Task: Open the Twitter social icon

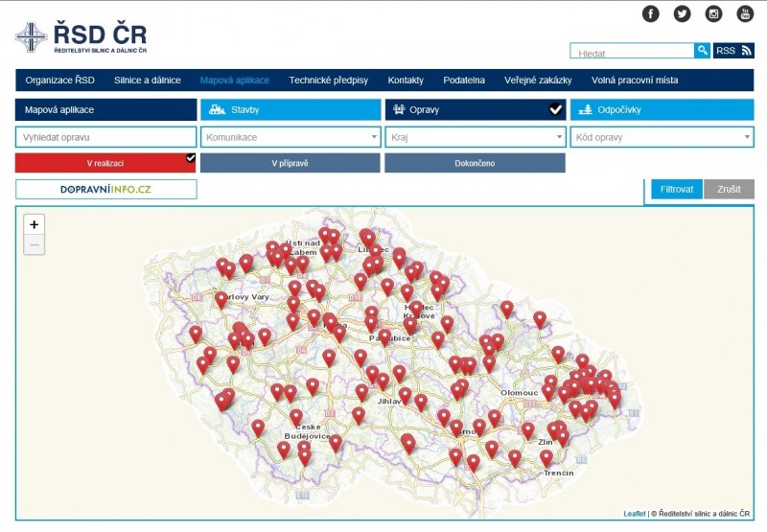Action: (682, 13)
